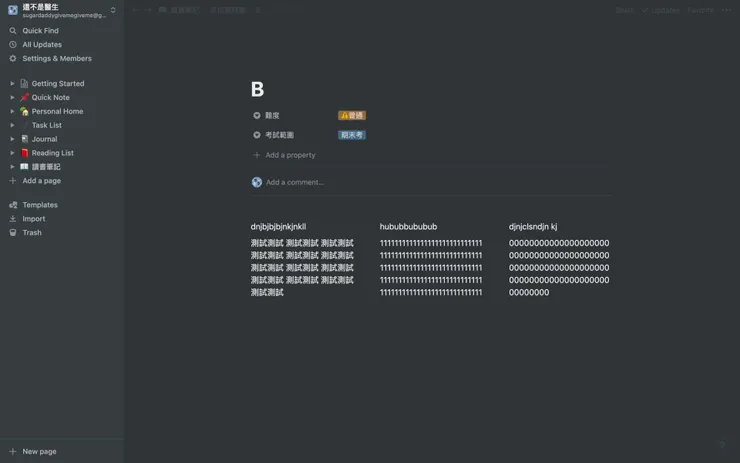Expand the Journal page
This screenshot has height=463, width=740.
point(12,139)
